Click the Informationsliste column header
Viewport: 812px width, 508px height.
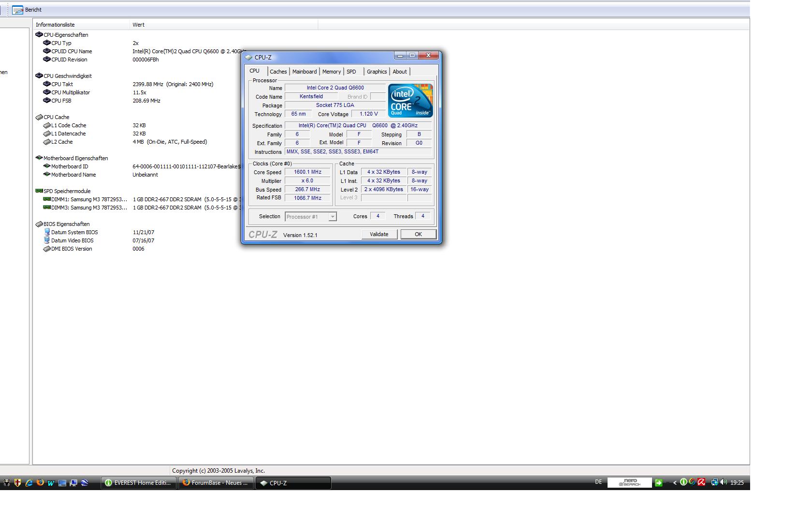click(x=81, y=25)
